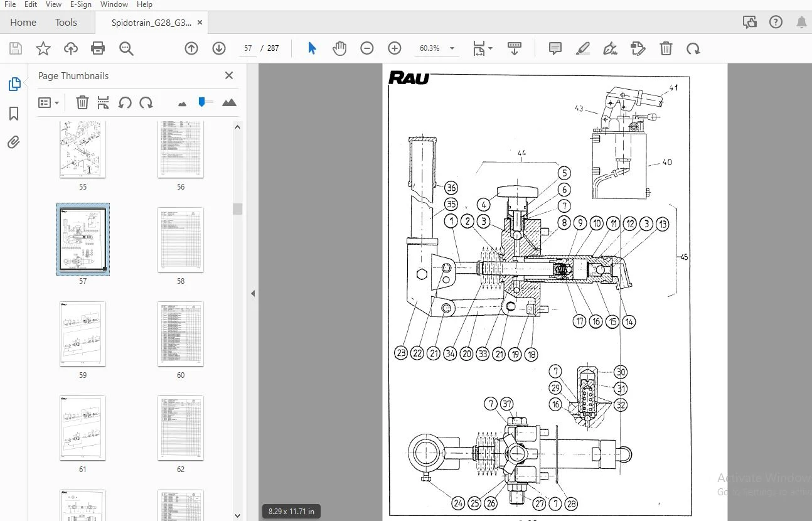Close the Page Thumbnails panel
Image resolution: width=812 pixels, height=521 pixels.
(x=229, y=75)
